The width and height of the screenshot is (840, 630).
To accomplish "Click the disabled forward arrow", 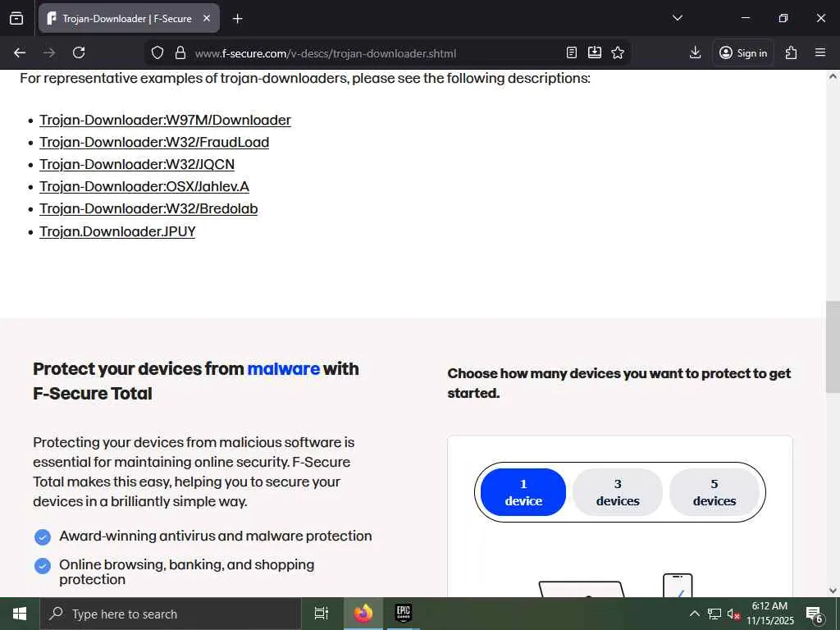I will pos(49,52).
